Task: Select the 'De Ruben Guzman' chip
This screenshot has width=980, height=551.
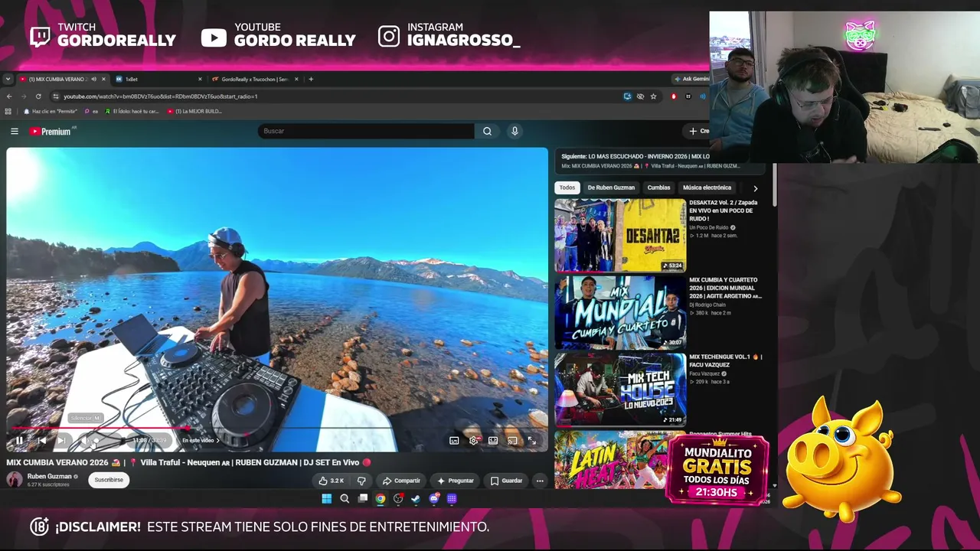Action: tap(611, 187)
